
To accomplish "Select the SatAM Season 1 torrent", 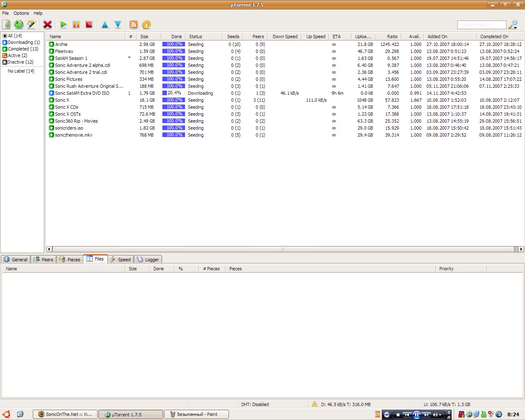I will coord(285,58).
